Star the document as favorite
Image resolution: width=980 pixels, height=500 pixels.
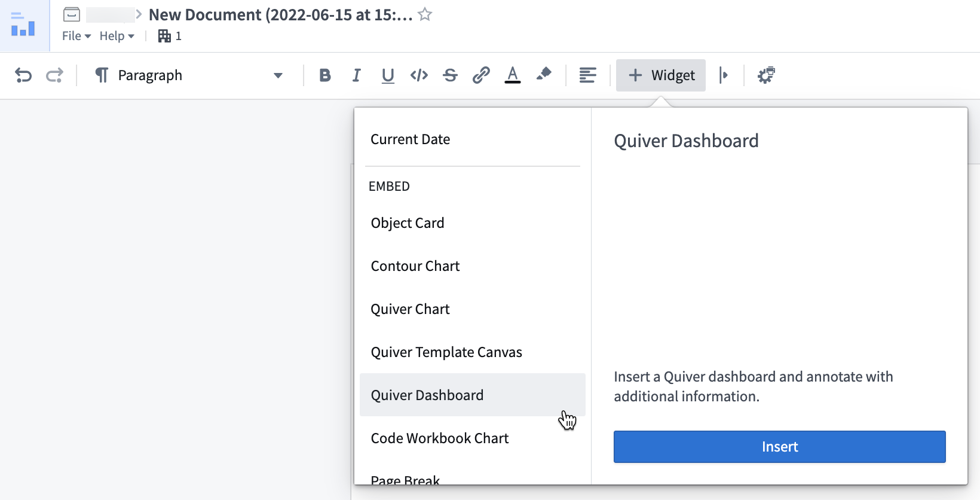(425, 14)
